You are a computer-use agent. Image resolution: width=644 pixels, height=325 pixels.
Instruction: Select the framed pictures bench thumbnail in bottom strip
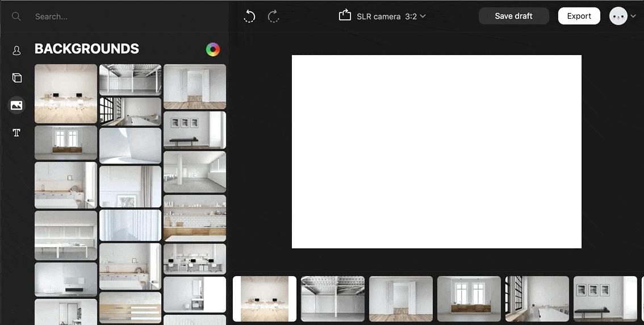point(605,299)
